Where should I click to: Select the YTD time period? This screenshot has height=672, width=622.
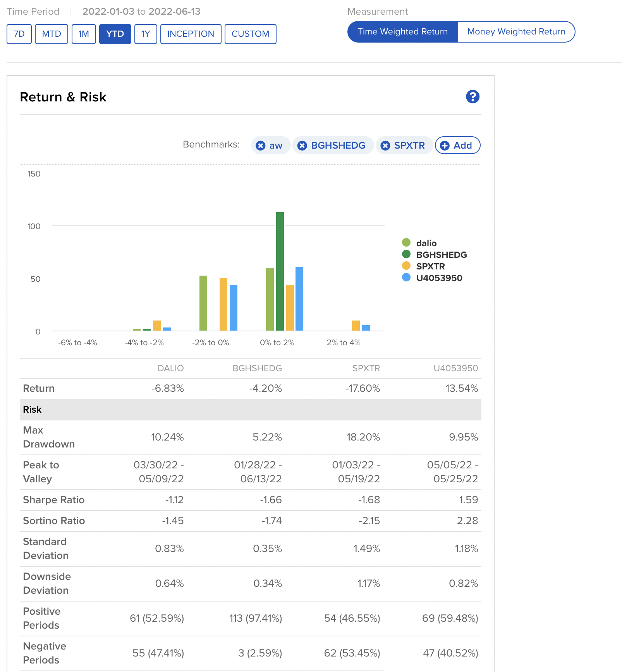click(x=115, y=34)
